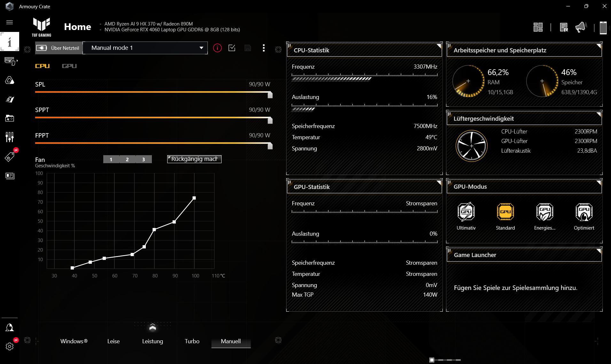Expand the CPU-Statistik panel corner
The image size is (611, 364).
pos(439,46)
